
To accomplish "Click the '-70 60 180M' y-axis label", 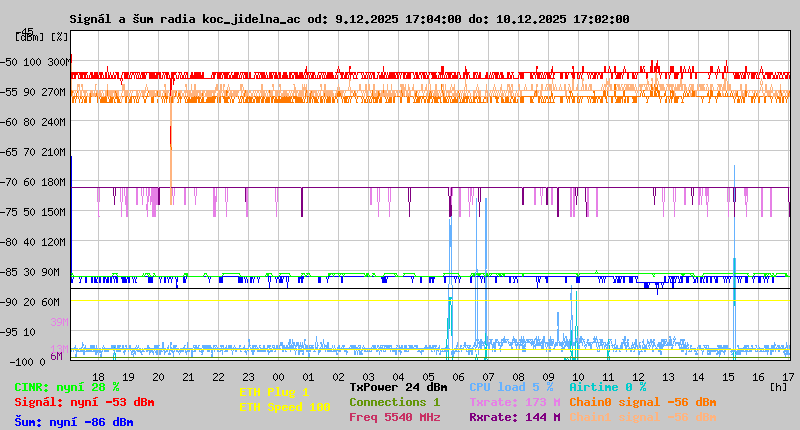I will click(x=33, y=182).
